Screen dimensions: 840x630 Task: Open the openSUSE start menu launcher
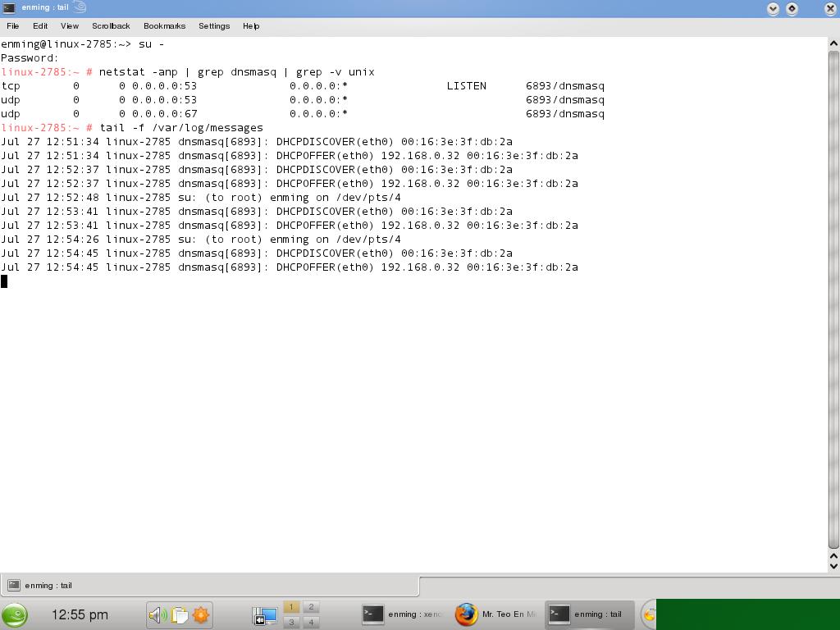pos(15,614)
